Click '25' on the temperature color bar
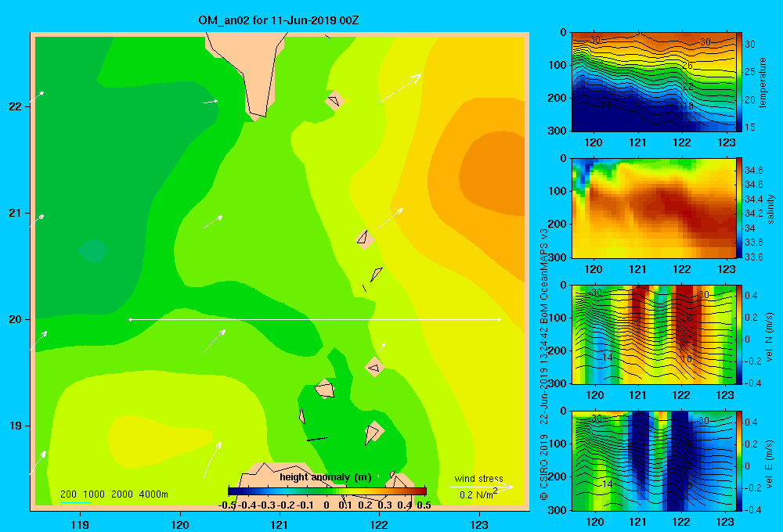 click(x=750, y=72)
